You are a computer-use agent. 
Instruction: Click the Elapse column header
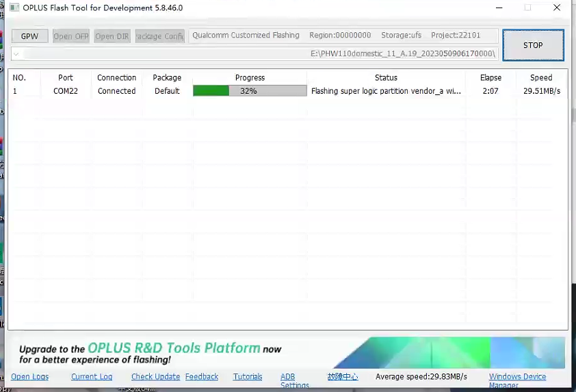coord(490,77)
